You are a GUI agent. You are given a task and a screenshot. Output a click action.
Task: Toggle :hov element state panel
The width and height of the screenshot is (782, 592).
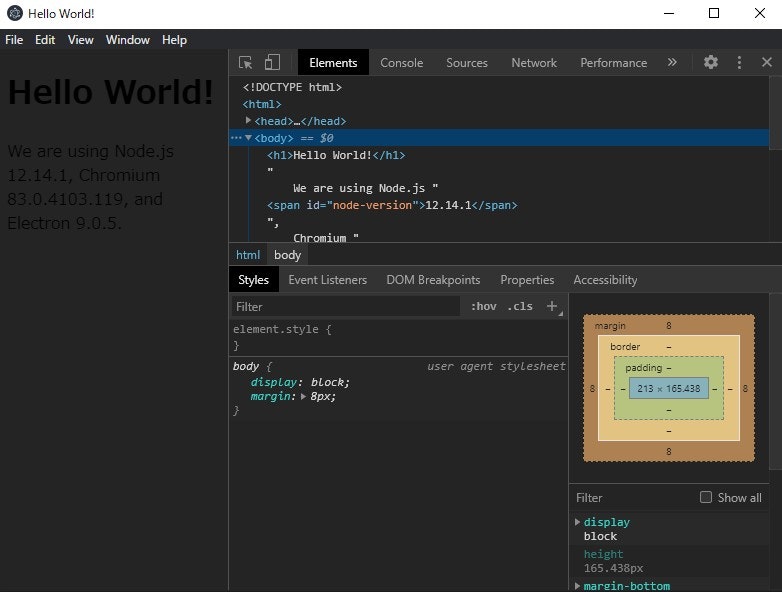click(483, 306)
